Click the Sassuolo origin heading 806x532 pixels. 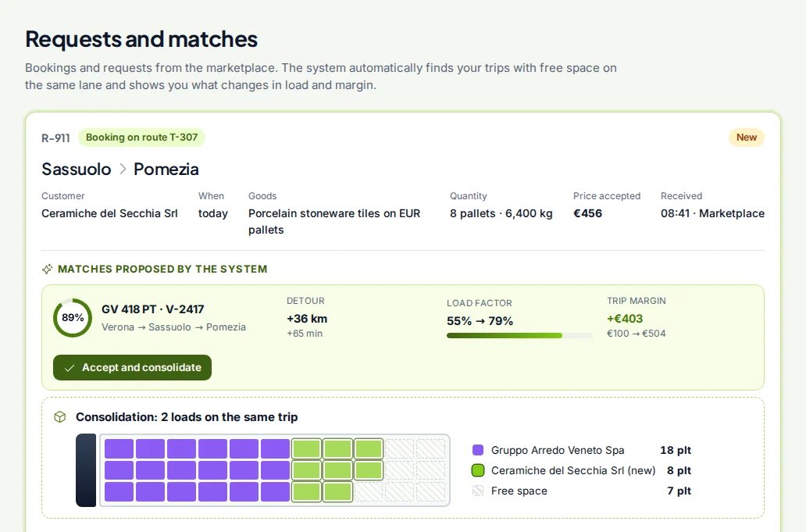point(76,169)
